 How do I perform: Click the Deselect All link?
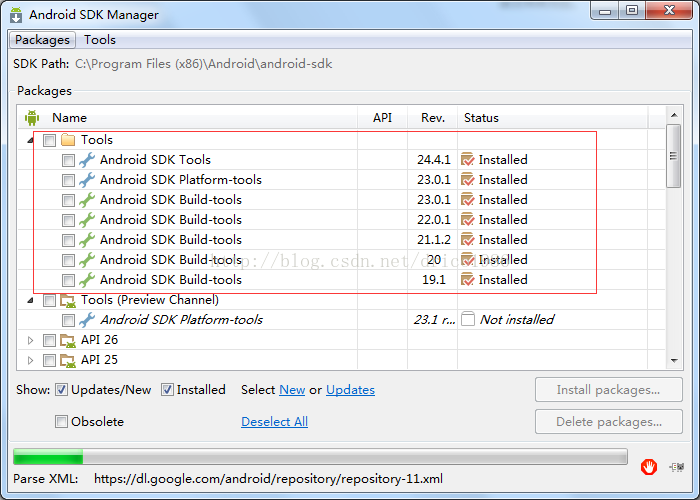(x=275, y=422)
